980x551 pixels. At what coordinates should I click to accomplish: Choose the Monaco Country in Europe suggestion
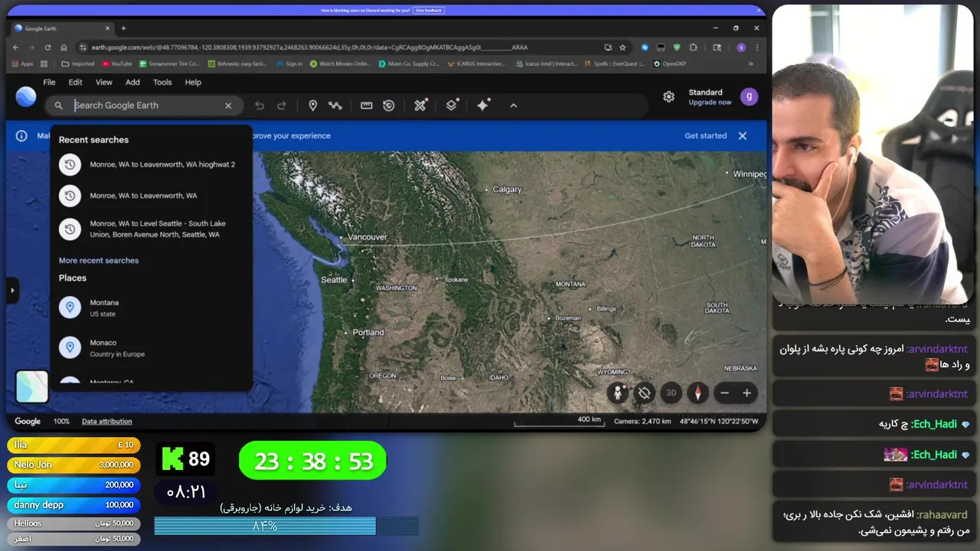(x=151, y=348)
